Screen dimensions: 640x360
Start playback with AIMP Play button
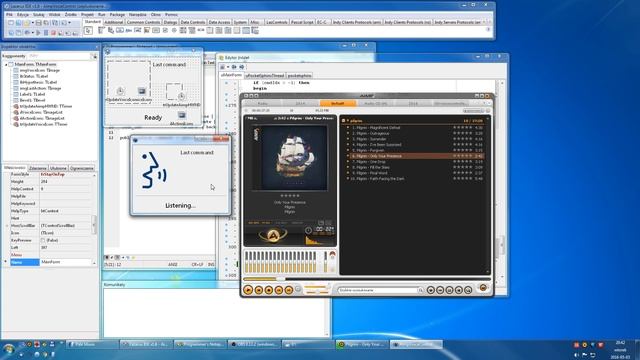pos(248,290)
